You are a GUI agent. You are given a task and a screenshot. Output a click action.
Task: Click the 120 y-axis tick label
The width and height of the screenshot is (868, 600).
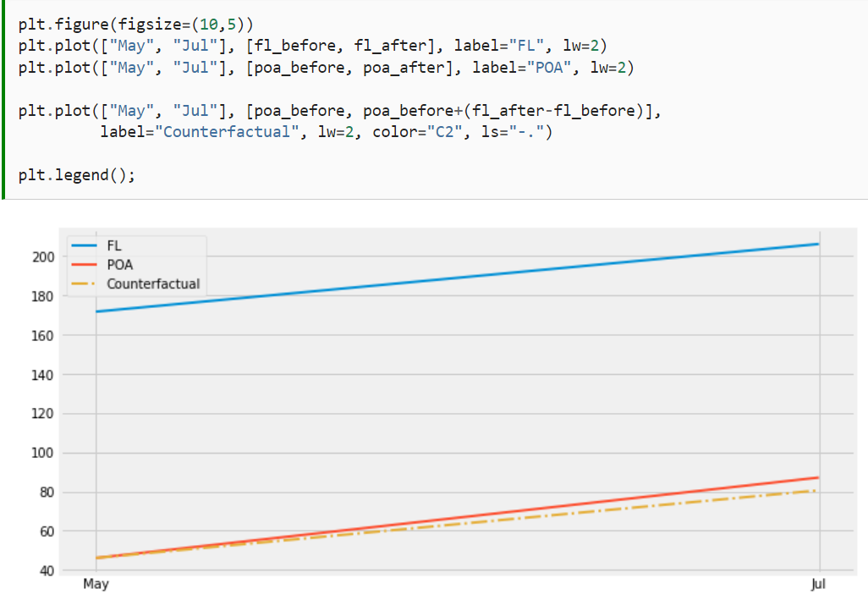(x=42, y=414)
